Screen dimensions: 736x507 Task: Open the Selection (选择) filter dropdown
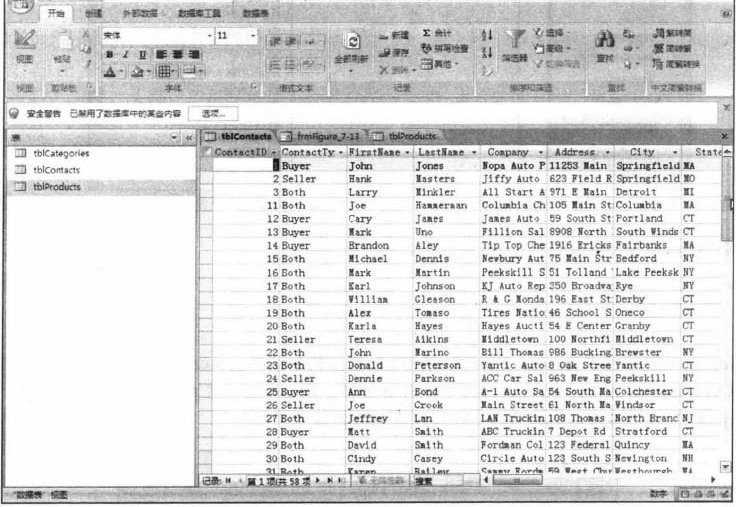(x=552, y=33)
